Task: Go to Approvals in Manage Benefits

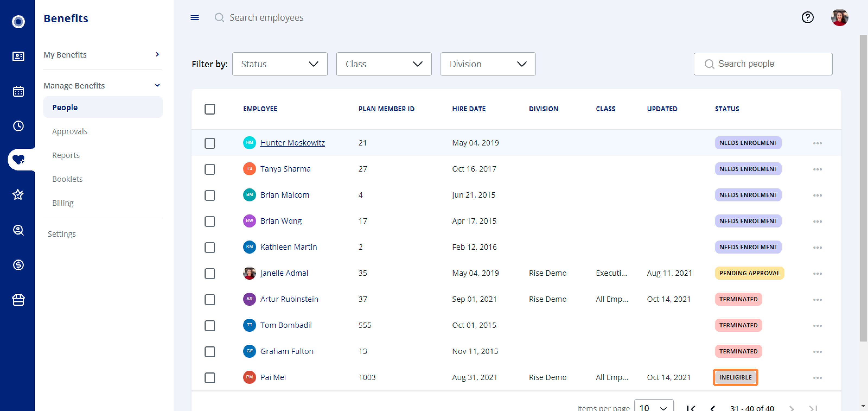Action: pyautogui.click(x=69, y=131)
